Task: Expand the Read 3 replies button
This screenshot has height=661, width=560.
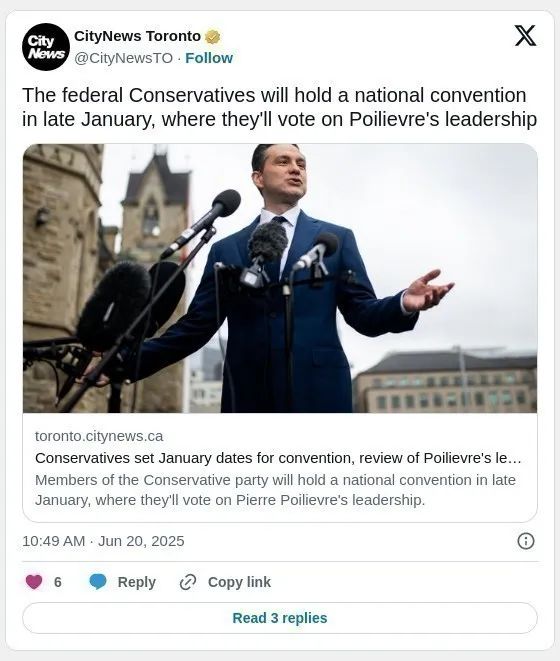Action: pyautogui.click(x=280, y=618)
